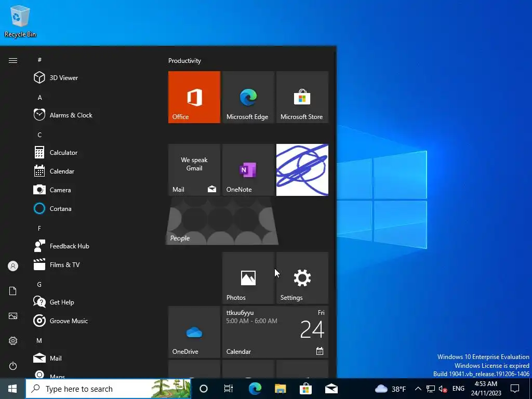Open the Microsoft Store tile
Viewport: 532px width, 399px height.
pyautogui.click(x=302, y=97)
